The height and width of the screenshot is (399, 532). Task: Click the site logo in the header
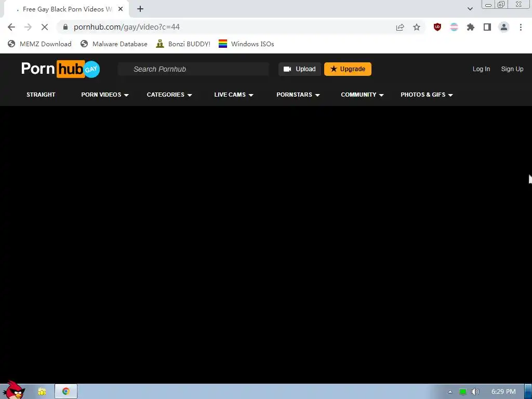tap(60, 69)
